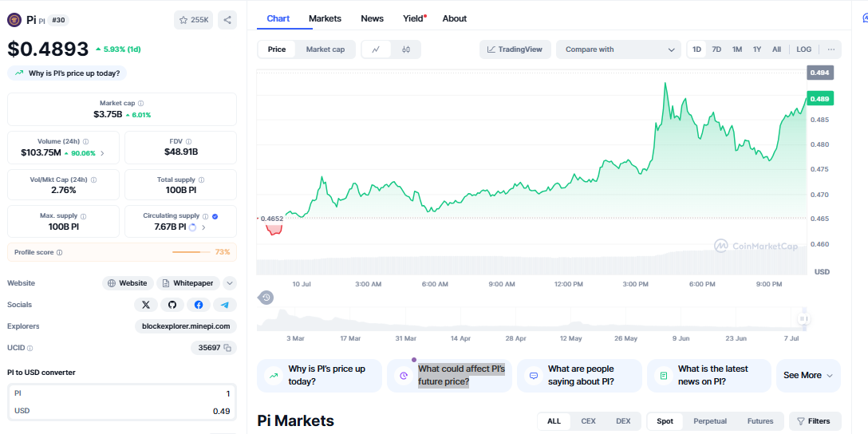Set chart range to 1Y
This screenshot has width=868, height=434.
point(757,49)
